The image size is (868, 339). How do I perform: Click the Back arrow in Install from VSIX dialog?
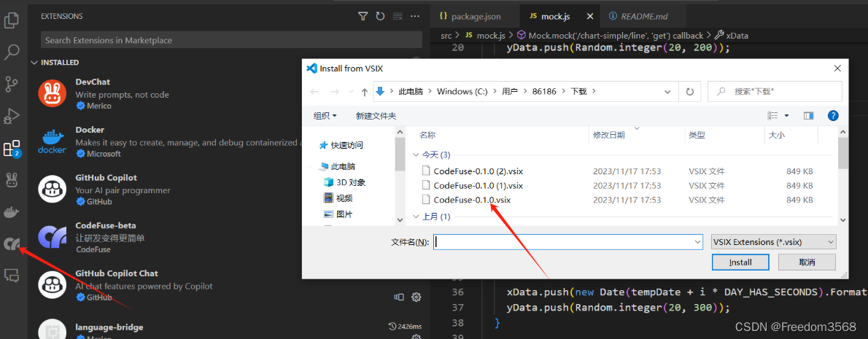tap(314, 92)
